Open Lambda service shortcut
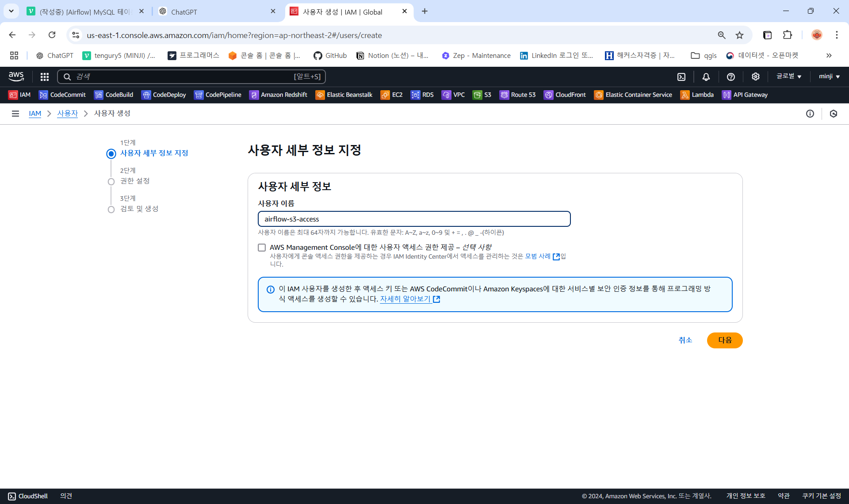 [x=697, y=95]
